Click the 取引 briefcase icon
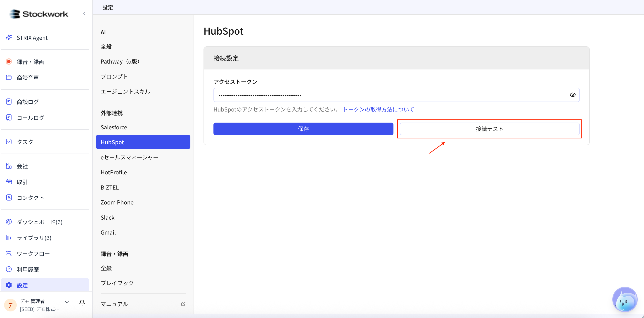The image size is (644, 318). pos(9,182)
